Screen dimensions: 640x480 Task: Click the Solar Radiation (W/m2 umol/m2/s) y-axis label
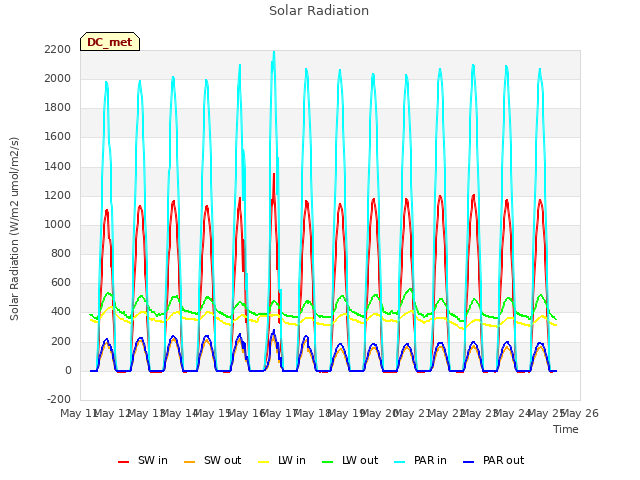coord(14,229)
